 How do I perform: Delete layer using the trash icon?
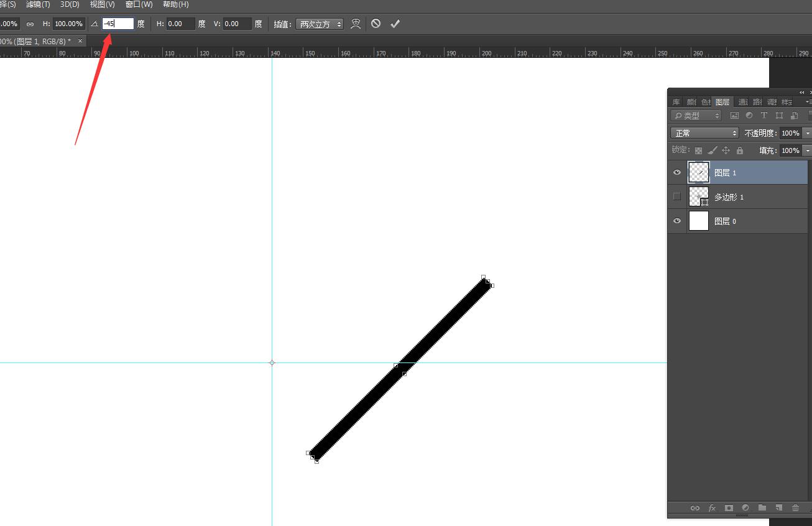point(795,508)
